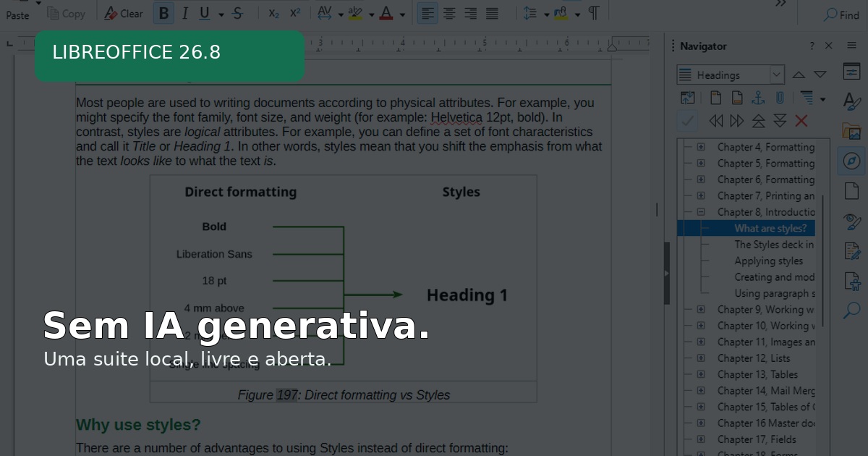Justify the paragraph
The width and height of the screenshot is (868, 456).
(492, 13)
